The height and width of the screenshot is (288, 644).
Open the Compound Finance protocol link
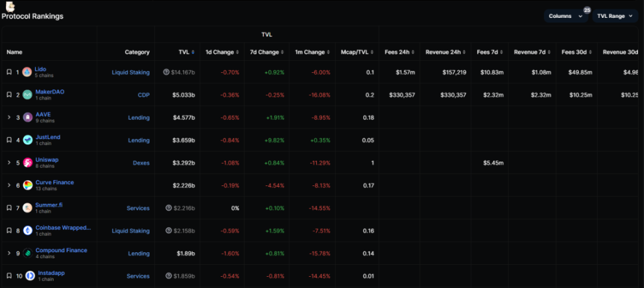point(61,250)
